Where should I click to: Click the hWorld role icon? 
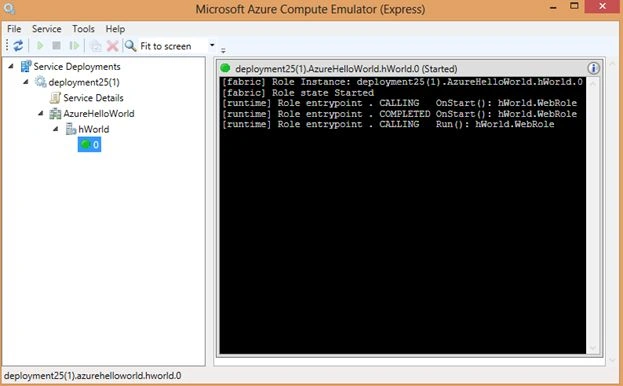[x=71, y=129]
